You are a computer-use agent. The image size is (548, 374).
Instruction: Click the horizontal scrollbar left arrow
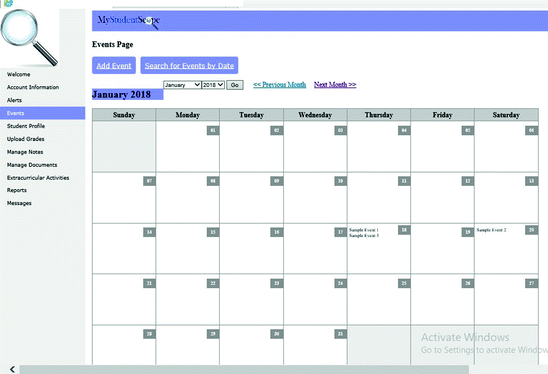coord(12,369)
